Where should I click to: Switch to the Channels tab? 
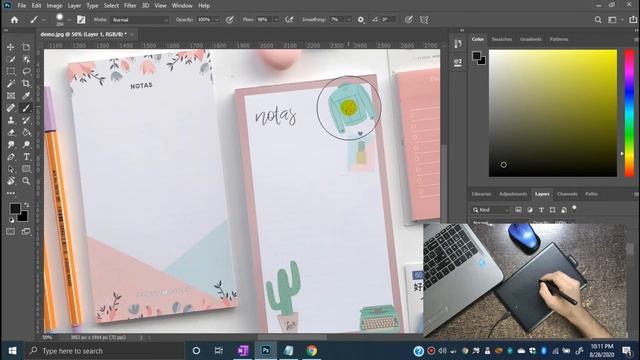567,194
